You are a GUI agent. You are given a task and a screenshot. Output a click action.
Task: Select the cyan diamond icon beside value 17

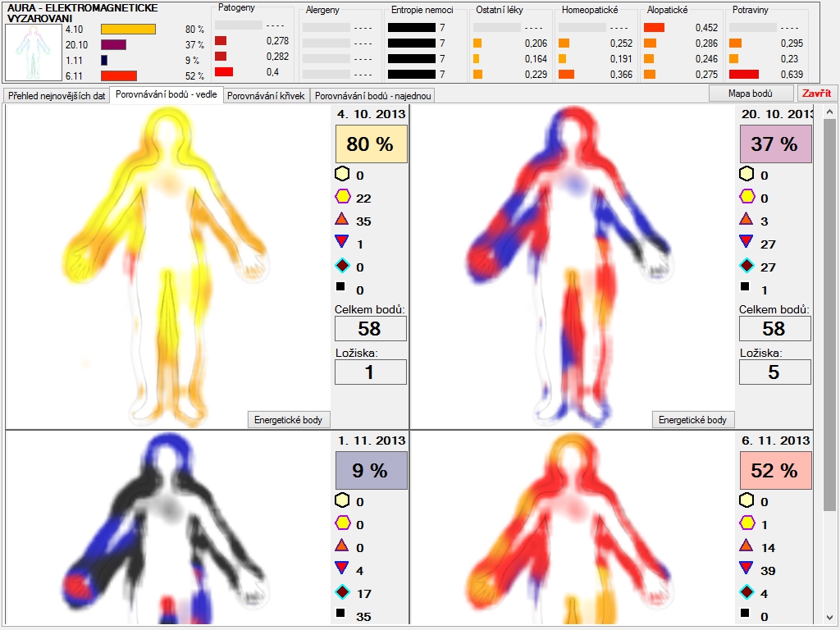click(x=342, y=591)
